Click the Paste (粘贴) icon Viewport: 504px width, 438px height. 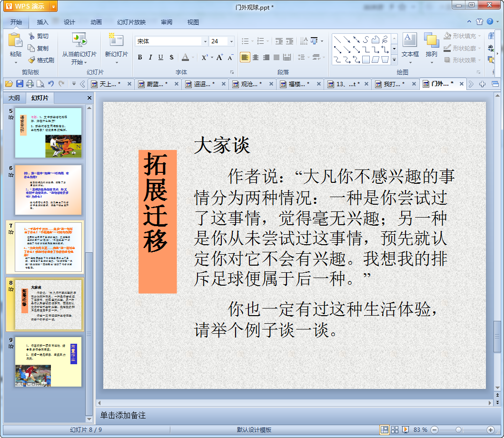15,41
